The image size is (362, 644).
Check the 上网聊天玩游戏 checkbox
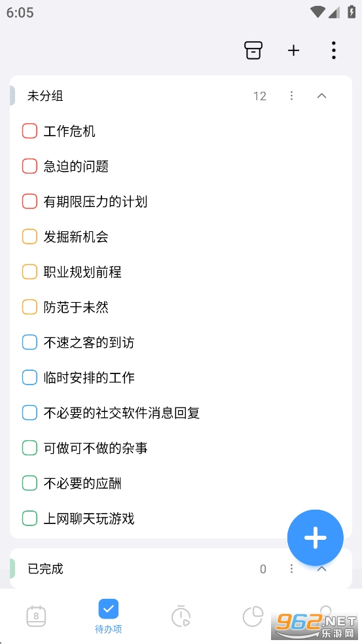[29, 518]
